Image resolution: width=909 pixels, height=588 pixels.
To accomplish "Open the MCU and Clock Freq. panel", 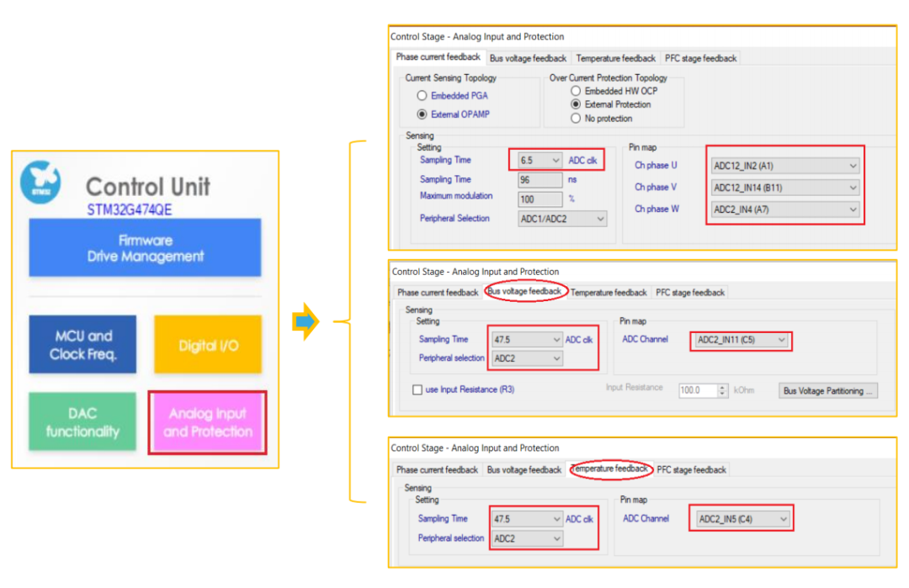I will click(x=81, y=345).
